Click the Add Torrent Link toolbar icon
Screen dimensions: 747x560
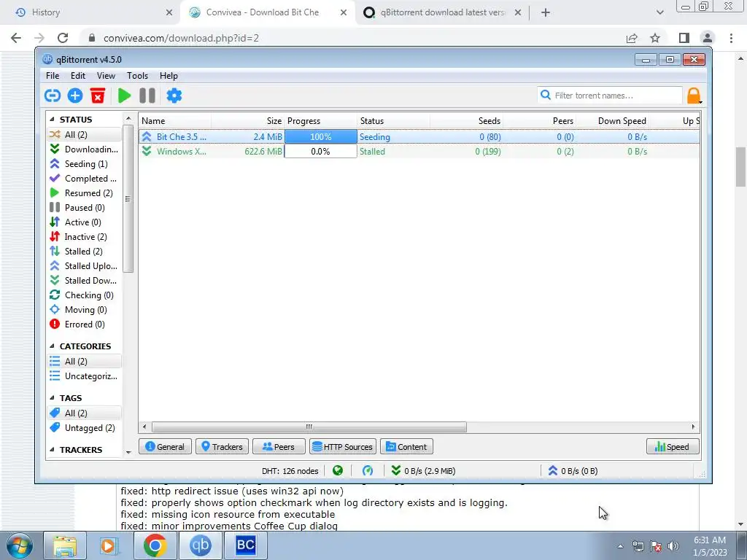pos(53,96)
